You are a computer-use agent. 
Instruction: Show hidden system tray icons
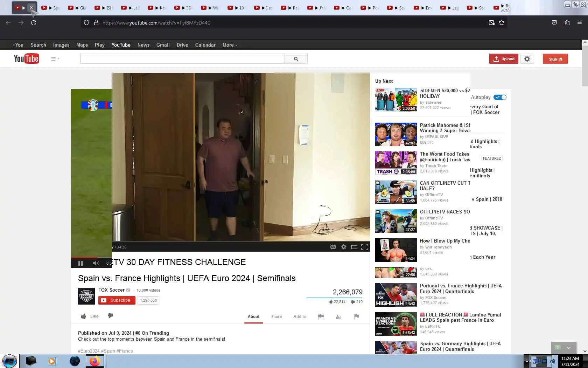coord(527,361)
